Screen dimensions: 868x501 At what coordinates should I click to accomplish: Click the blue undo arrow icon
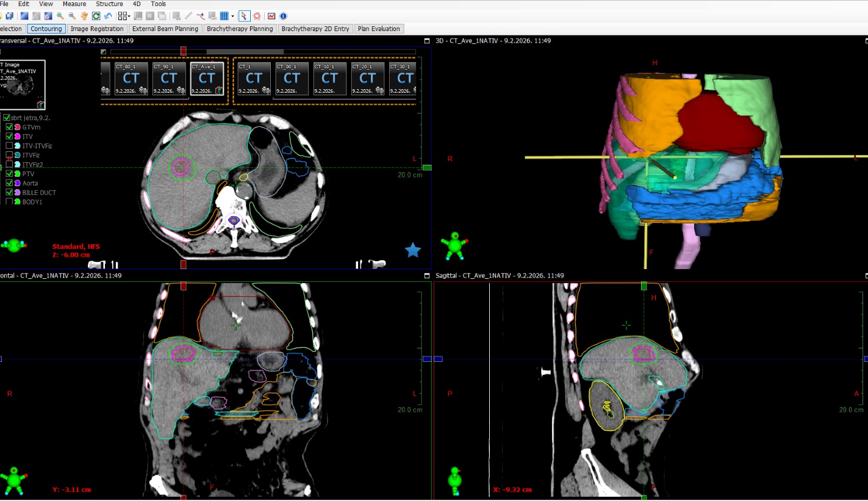[x=108, y=16]
